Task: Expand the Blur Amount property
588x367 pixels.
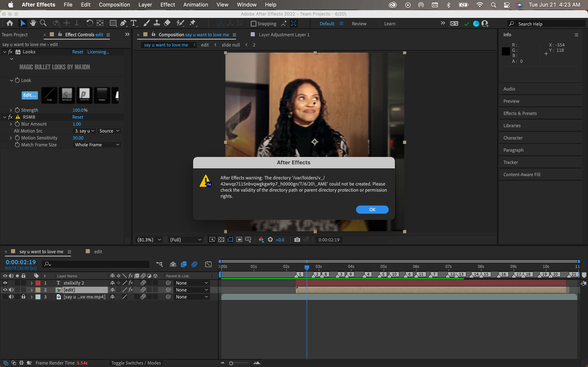Action: coord(11,124)
